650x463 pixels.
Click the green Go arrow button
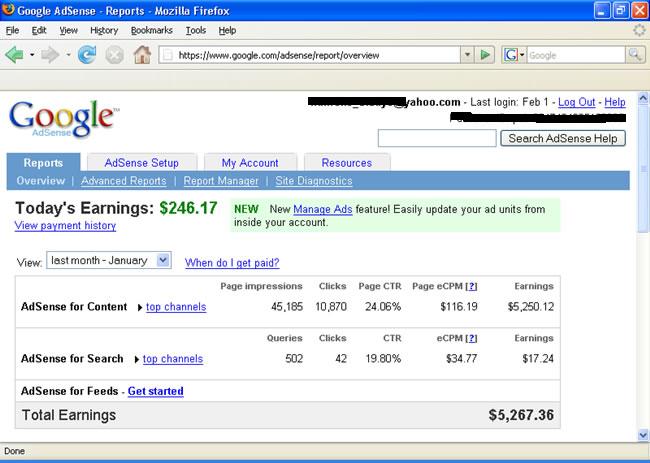click(485, 55)
